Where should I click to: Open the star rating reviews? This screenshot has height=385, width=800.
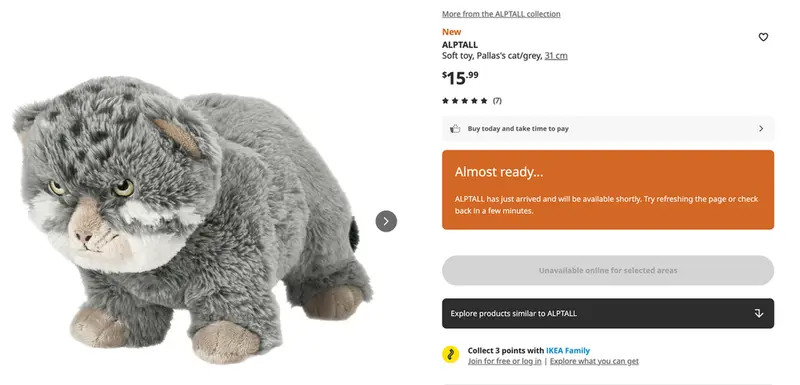(x=464, y=101)
